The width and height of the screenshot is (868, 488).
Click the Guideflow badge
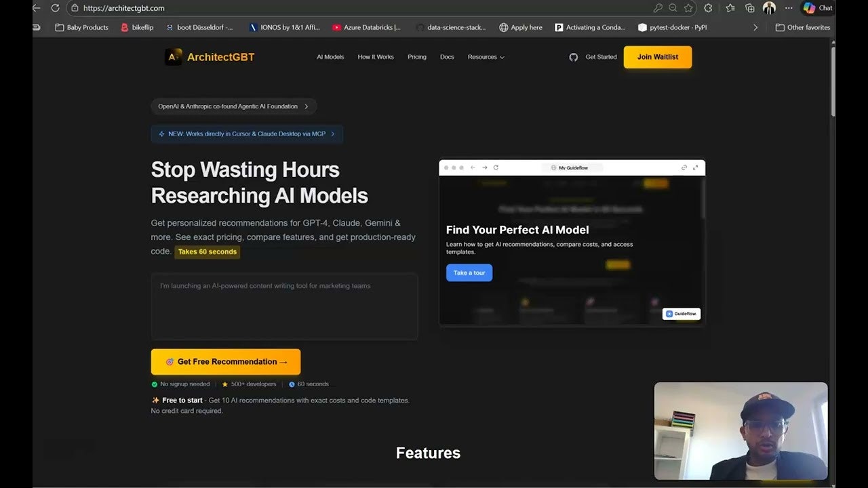681,314
